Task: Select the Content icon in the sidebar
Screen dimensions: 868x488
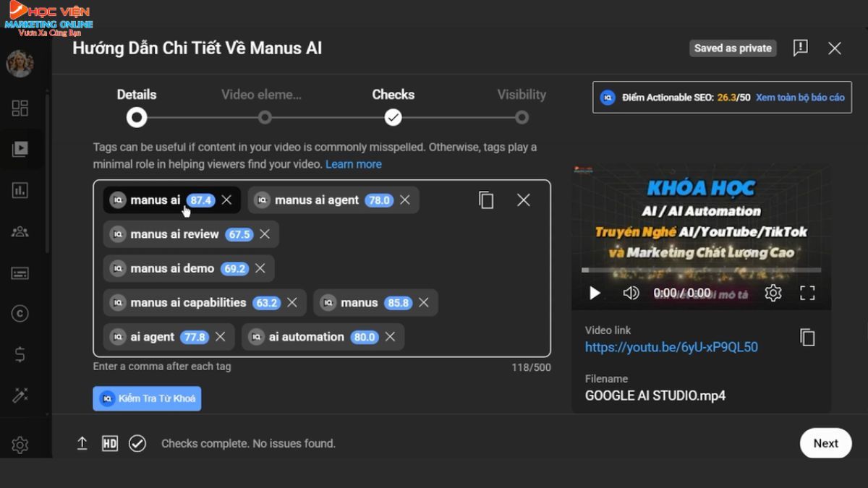Action: [20, 149]
